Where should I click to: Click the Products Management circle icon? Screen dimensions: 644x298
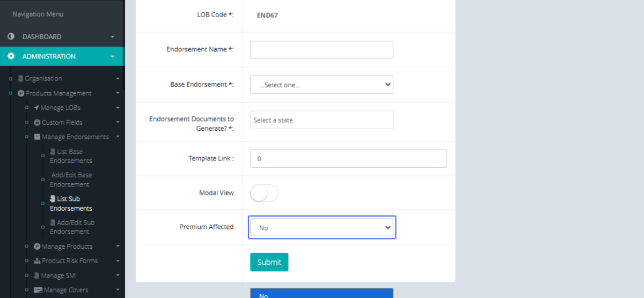[x=21, y=93]
